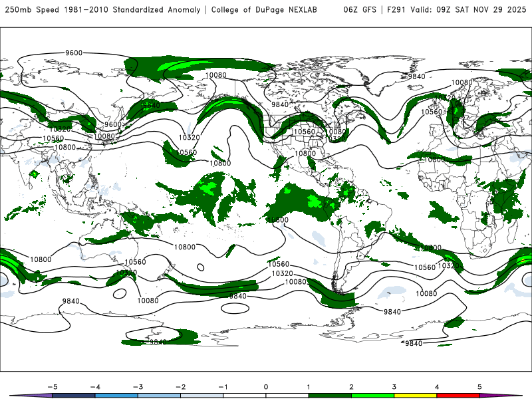This screenshot has width=532, height=399.
Task: Click the '5' colorbar tick label
Action: [479, 387]
